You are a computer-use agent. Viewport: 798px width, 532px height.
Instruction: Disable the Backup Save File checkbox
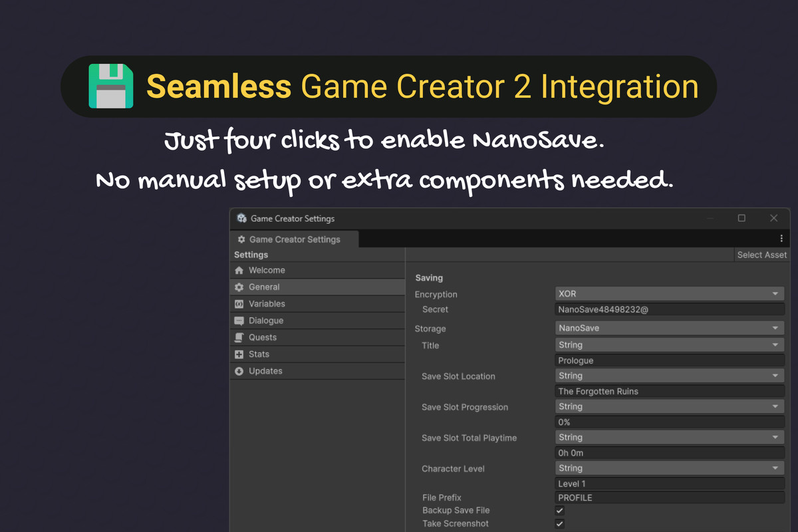(559, 511)
